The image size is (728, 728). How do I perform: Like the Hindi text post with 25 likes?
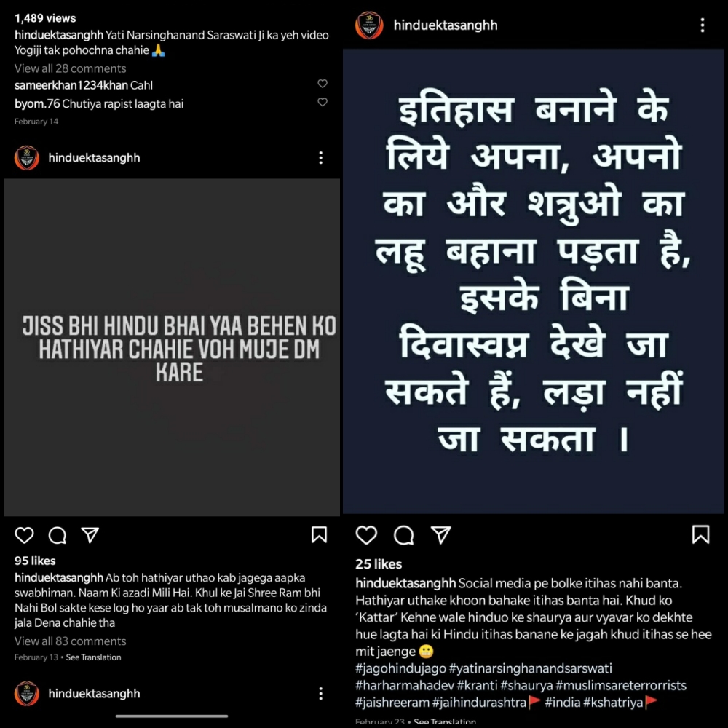click(x=366, y=535)
